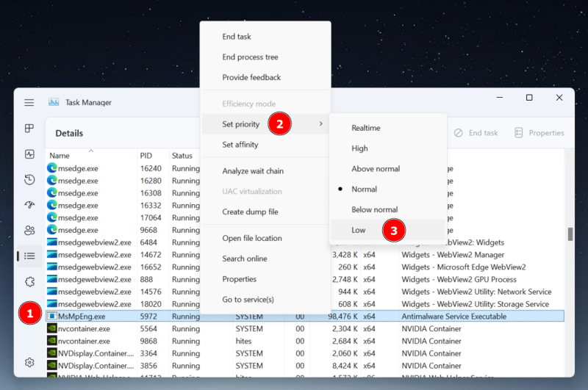Open the Services puzzle-piece icon
588x390 pixels.
click(x=29, y=281)
